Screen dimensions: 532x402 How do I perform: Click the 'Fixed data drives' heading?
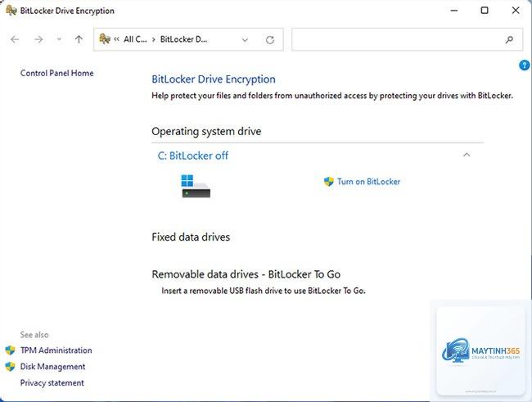tap(191, 237)
